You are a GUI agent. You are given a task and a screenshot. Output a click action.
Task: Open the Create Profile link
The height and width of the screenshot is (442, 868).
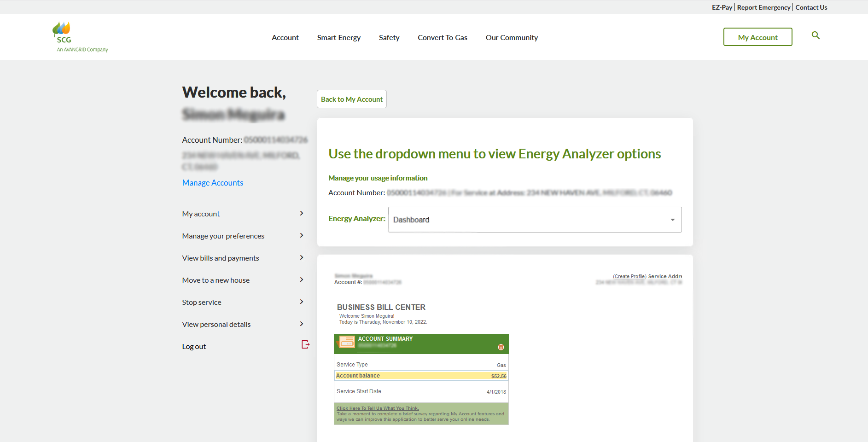629,276
